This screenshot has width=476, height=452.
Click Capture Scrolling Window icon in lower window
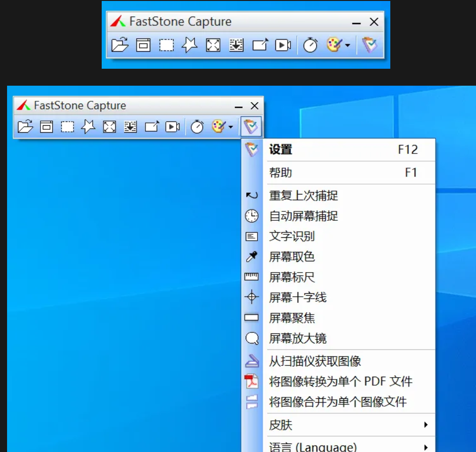pyautogui.click(x=130, y=127)
